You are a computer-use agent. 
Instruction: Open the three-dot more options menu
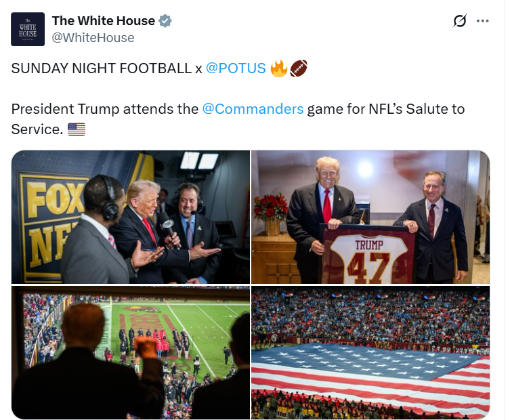(482, 21)
